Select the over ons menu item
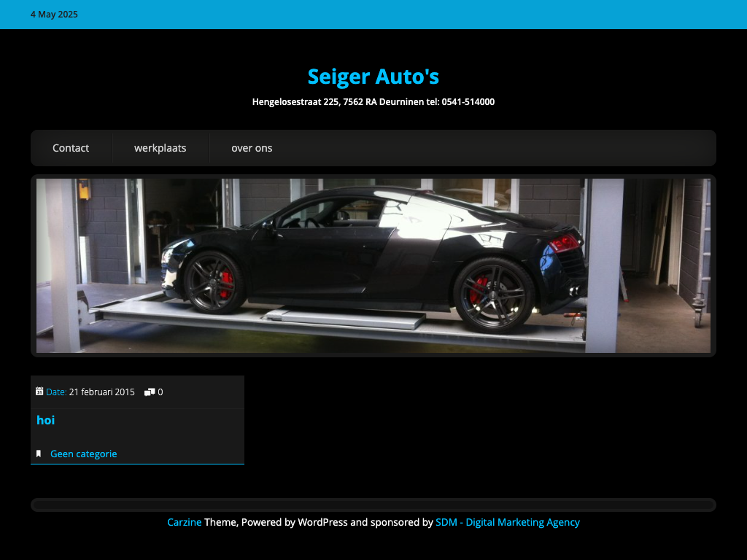 [252, 148]
